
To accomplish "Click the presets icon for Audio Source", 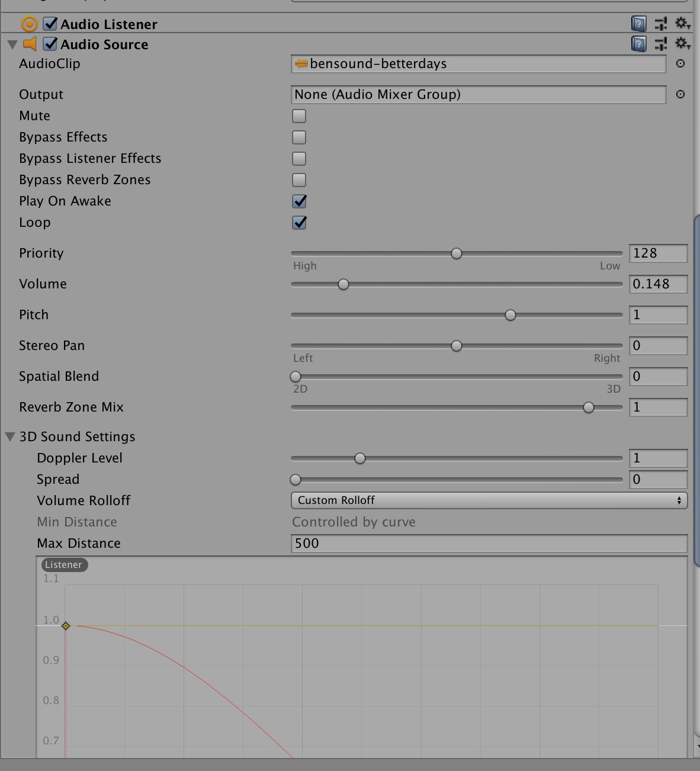I will click(x=660, y=44).
